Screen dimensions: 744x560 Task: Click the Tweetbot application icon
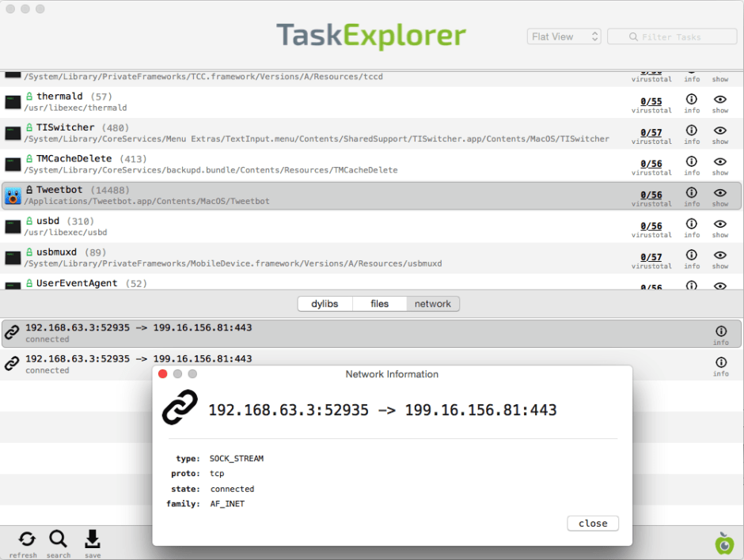tap(13, 195)
